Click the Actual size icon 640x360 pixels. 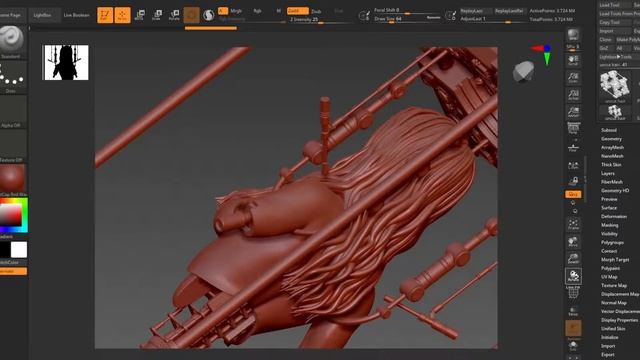click(x=573, y=95)
